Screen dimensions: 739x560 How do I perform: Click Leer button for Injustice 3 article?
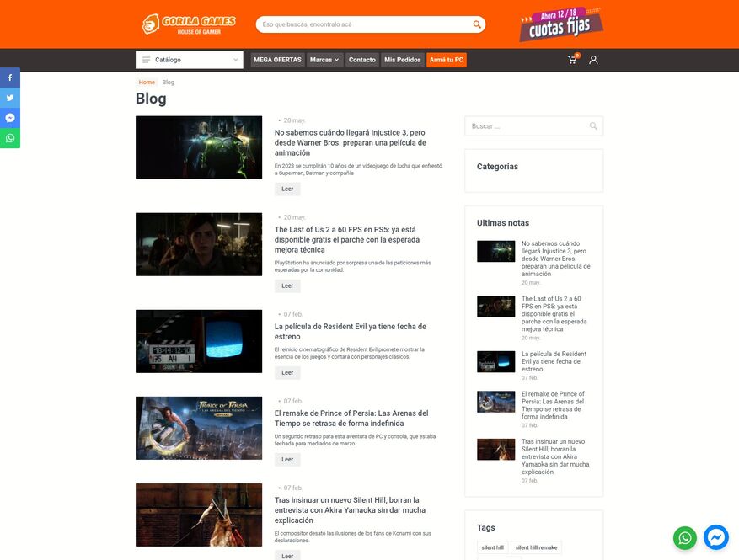point(287,189)
